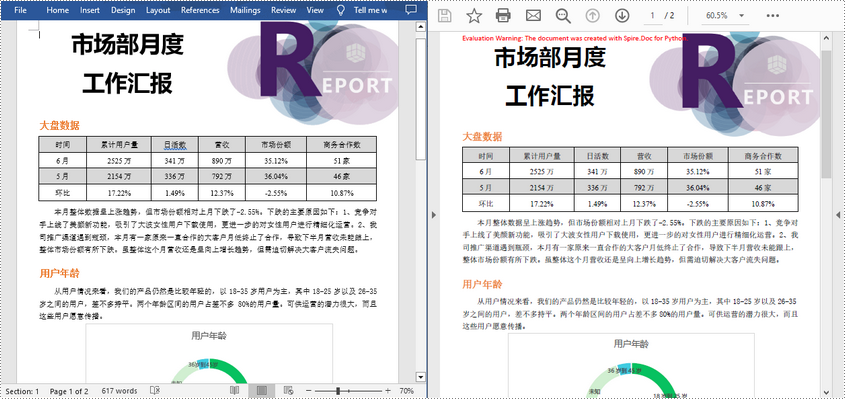Screen dimensions: 845x399
Task: Click the 2525万 cell in Word table
Action: point(119,161)
